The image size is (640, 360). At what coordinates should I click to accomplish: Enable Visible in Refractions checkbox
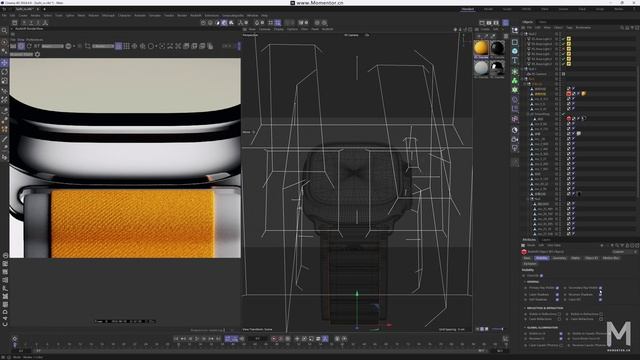pos(601,314)
